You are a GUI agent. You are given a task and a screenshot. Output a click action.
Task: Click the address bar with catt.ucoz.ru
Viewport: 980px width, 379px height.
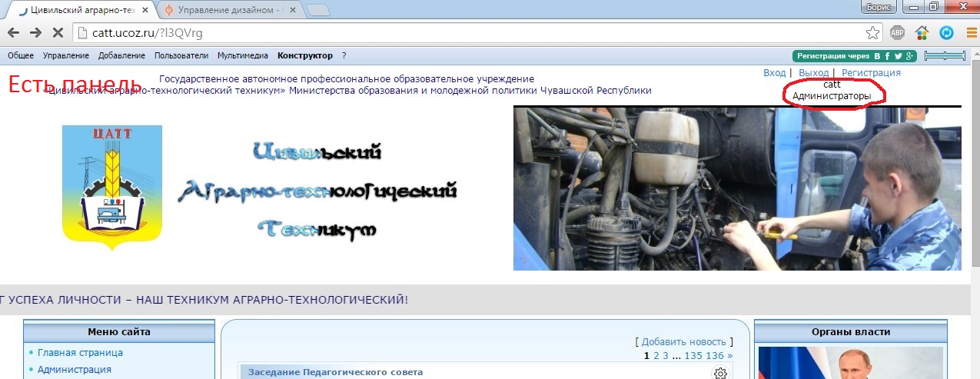[461, 33]
